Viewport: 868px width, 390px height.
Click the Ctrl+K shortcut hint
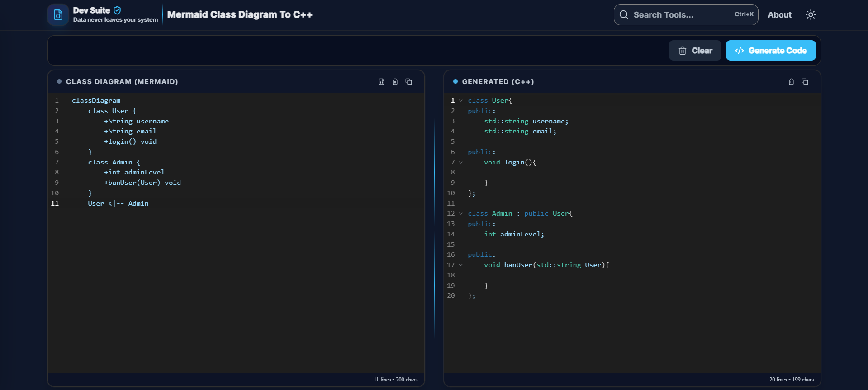pyautogui.click(x=744, y=14)
